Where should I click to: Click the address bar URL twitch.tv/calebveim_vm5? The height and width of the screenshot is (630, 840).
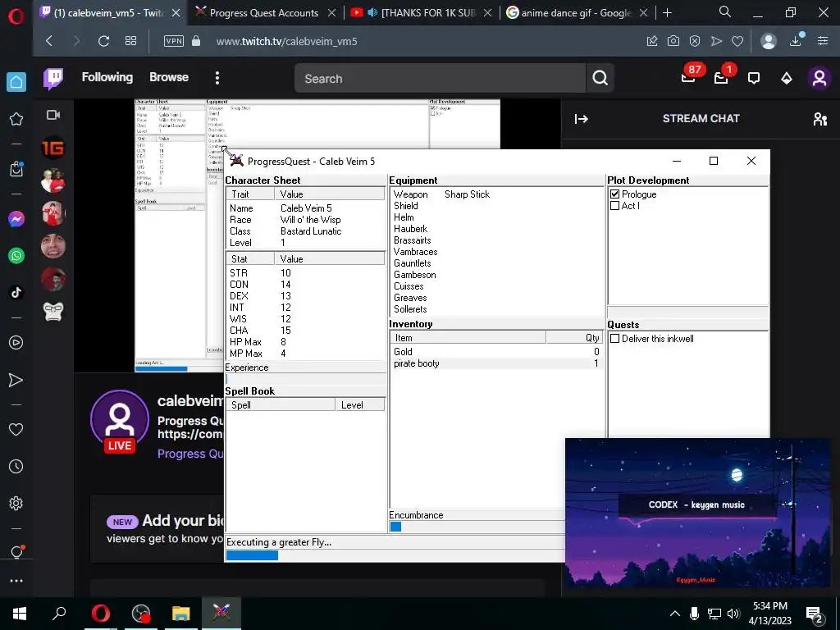pos(286,41)
